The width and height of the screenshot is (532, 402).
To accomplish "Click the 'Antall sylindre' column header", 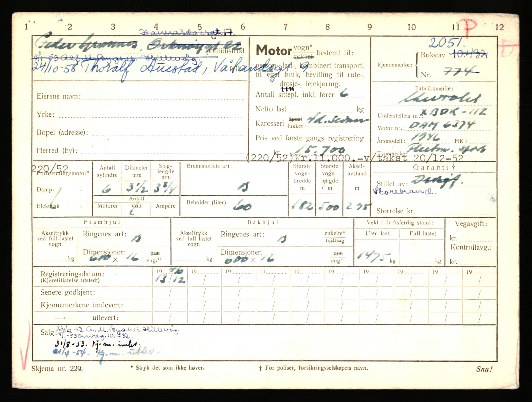I will pyautogui.click(x=107, y=171).
